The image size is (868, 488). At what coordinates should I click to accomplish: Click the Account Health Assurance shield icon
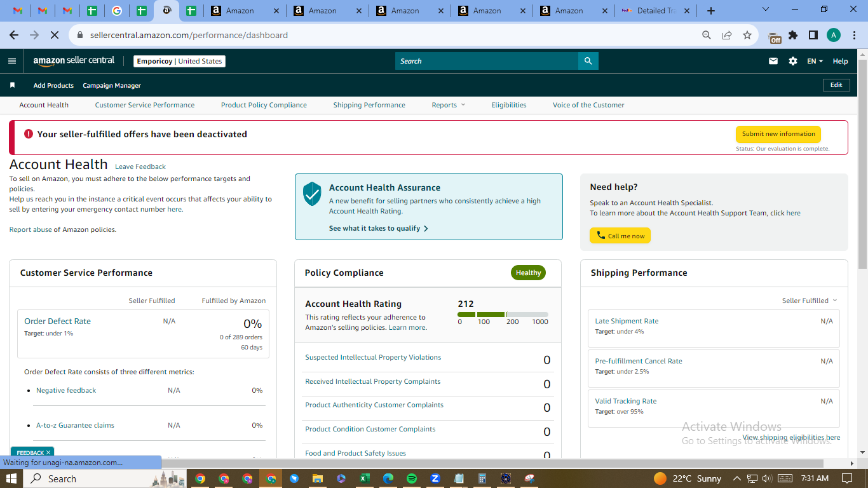[x=312, y=193]
